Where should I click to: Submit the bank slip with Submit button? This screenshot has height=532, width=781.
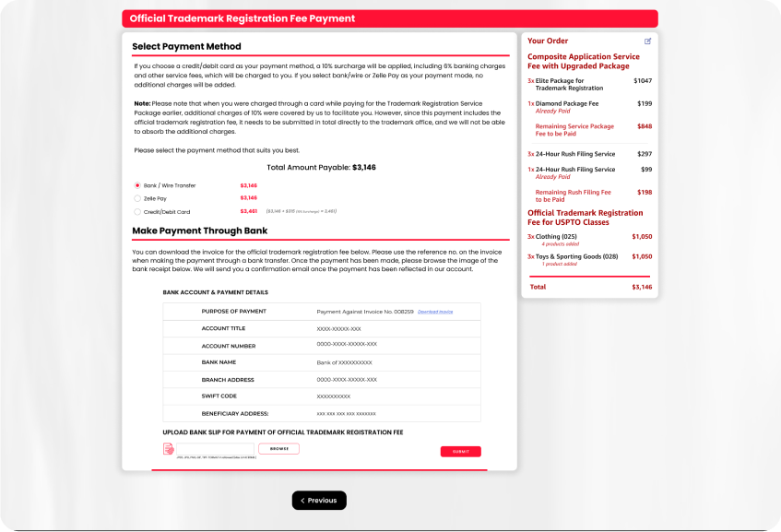(x=460, y=452)
